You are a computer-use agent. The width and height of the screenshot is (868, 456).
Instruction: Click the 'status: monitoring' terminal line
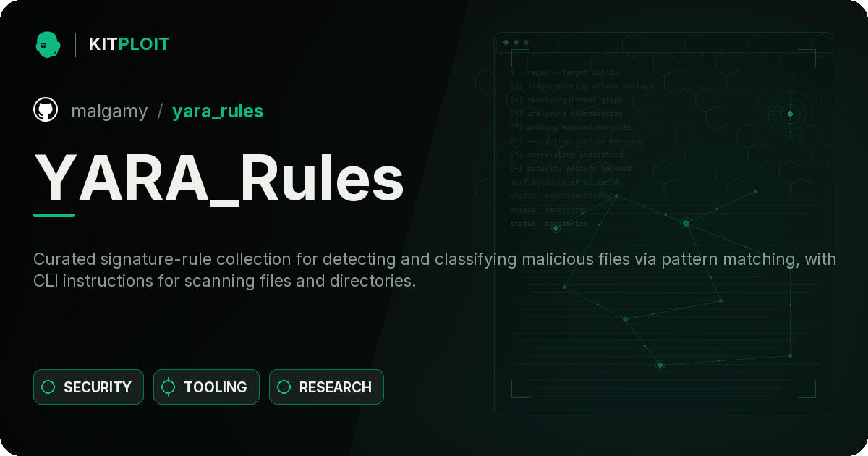(x=549, y=224)
